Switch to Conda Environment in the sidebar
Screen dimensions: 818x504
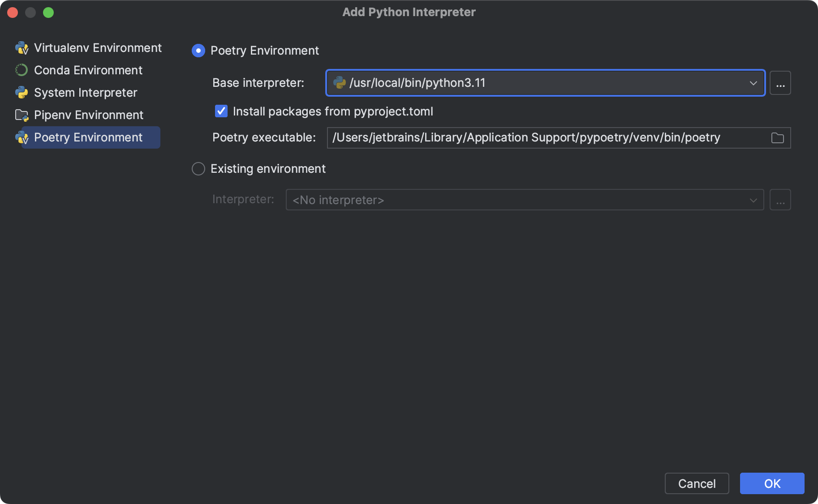coord(88,70)
